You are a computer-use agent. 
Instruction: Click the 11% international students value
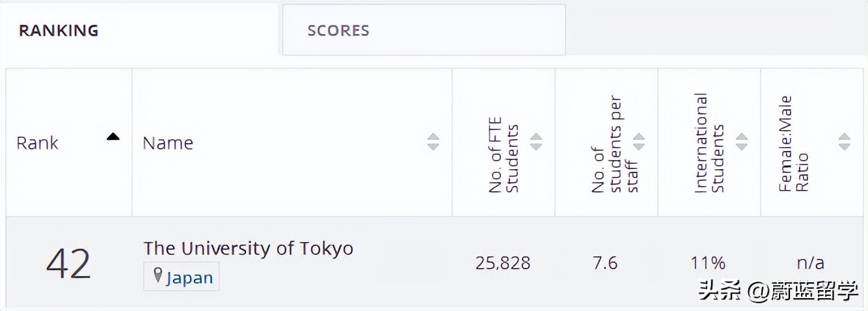click(708, 263)
